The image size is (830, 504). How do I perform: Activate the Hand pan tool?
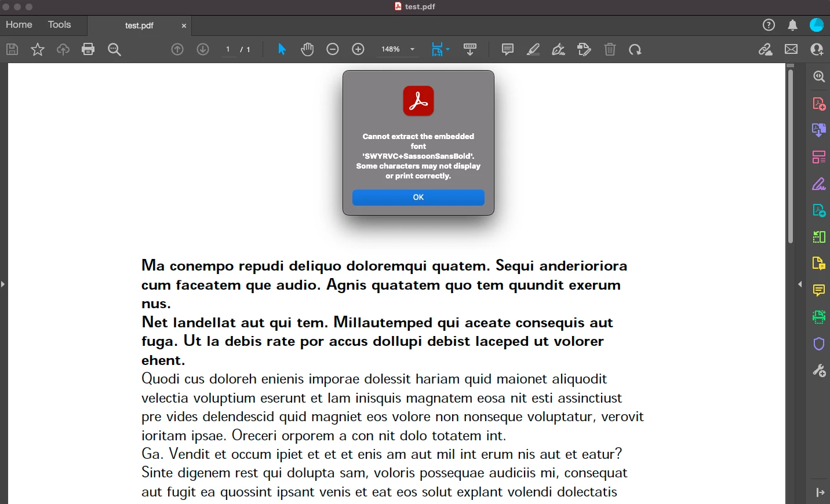pos(307,49)
